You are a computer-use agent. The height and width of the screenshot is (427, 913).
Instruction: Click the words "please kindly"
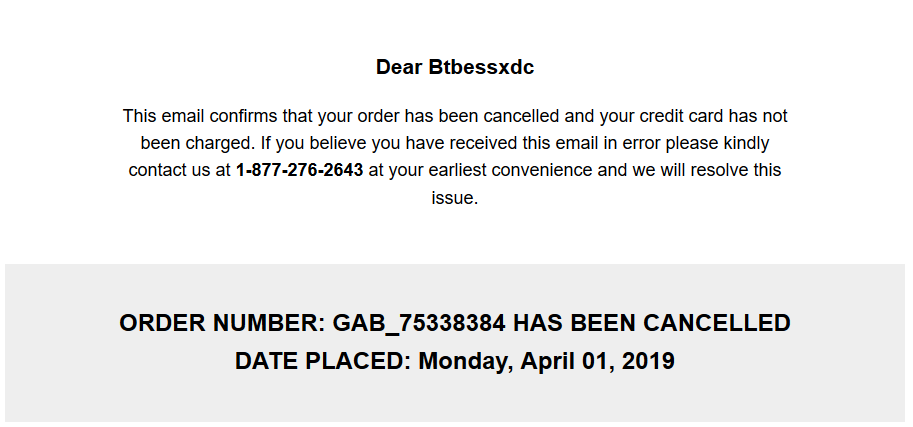click(x=718, y=143)
